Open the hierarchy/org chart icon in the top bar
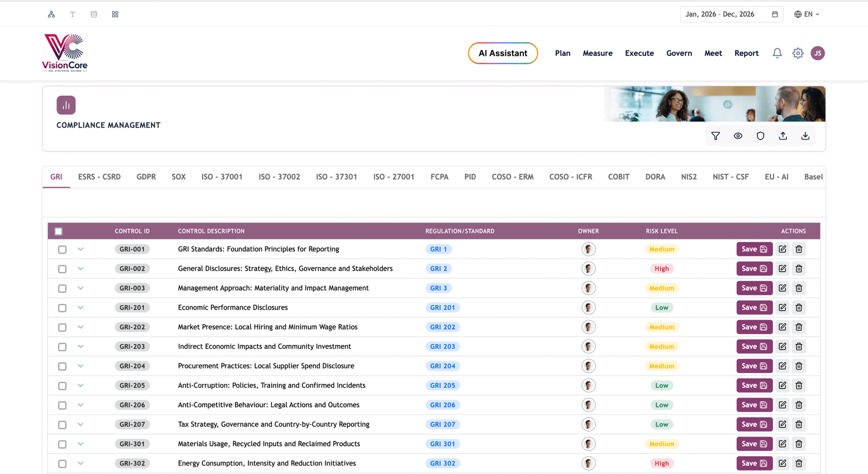 coord(52,14)
